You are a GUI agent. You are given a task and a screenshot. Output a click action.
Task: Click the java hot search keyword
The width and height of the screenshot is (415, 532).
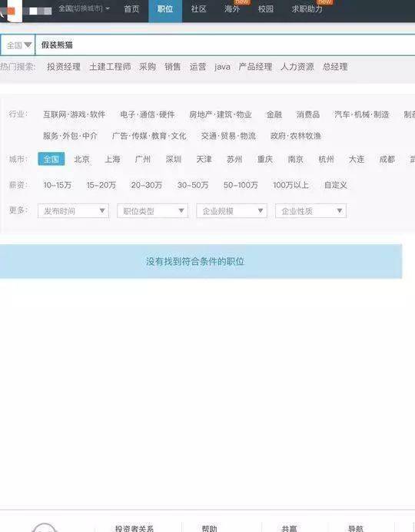pyautogui.click(x=222, y=67)
